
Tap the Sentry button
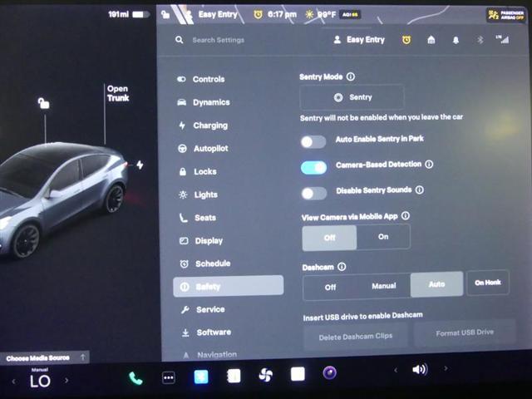click(352, 97)
